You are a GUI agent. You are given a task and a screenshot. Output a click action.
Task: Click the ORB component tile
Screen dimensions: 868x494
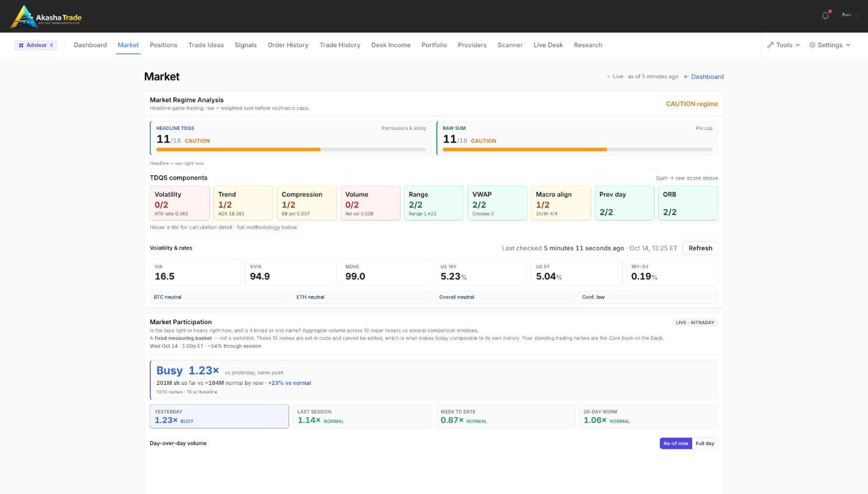click(688, 203)
